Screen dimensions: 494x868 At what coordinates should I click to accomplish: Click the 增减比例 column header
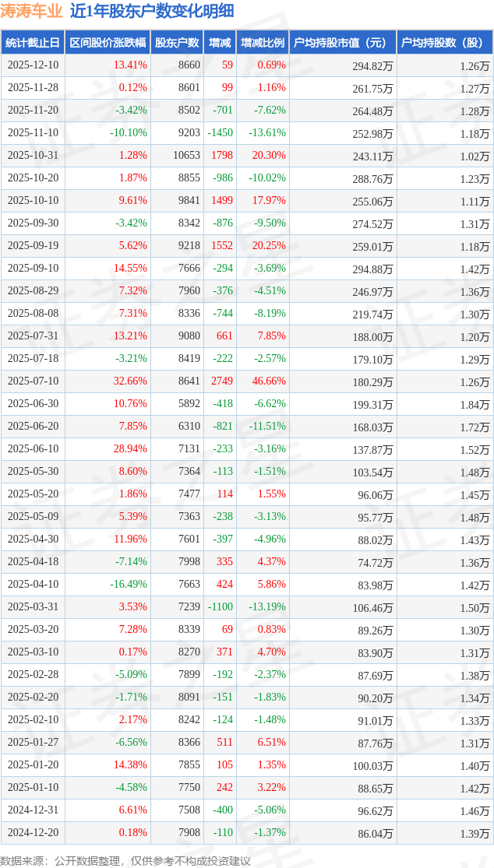263,43
